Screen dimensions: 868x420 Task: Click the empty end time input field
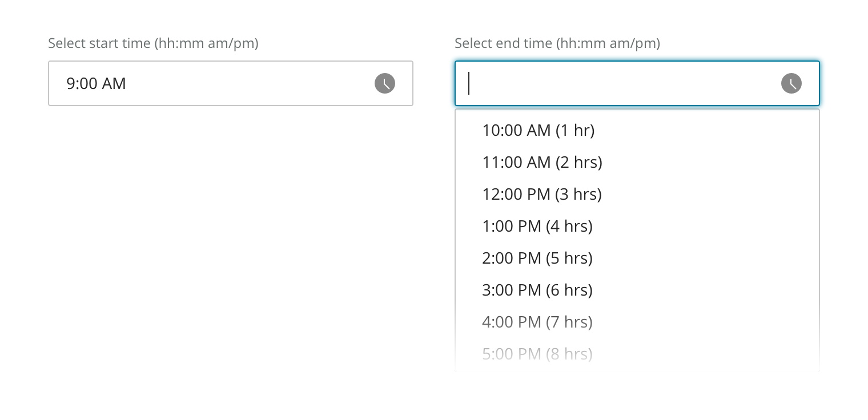(x=617, y=83)
